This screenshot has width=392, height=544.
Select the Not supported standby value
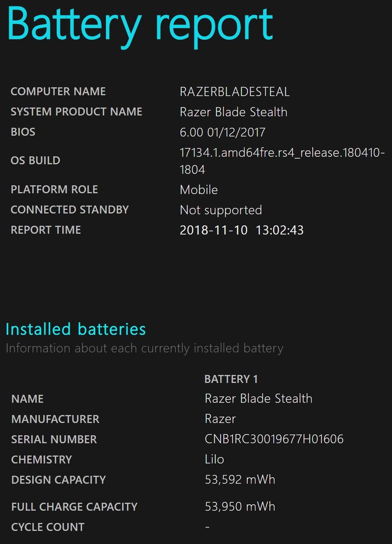pyautogui.click(x=221, y=210)
